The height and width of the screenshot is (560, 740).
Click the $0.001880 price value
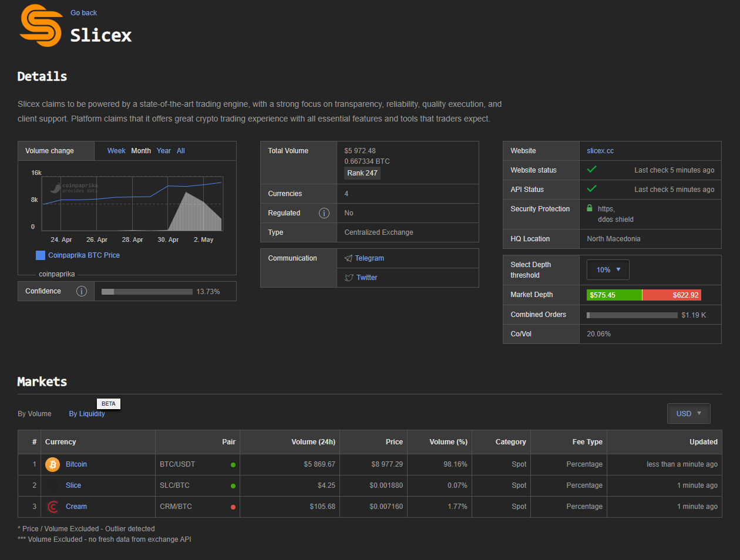coord(386,485)
